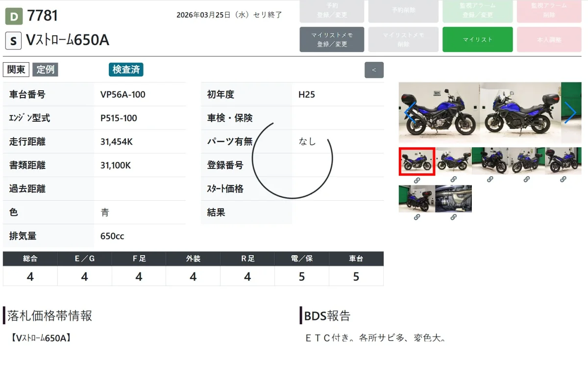The image size is (588, 367).
Task: Click the 監視アラーム 登録/変更 button
Action: coord(477,11)
